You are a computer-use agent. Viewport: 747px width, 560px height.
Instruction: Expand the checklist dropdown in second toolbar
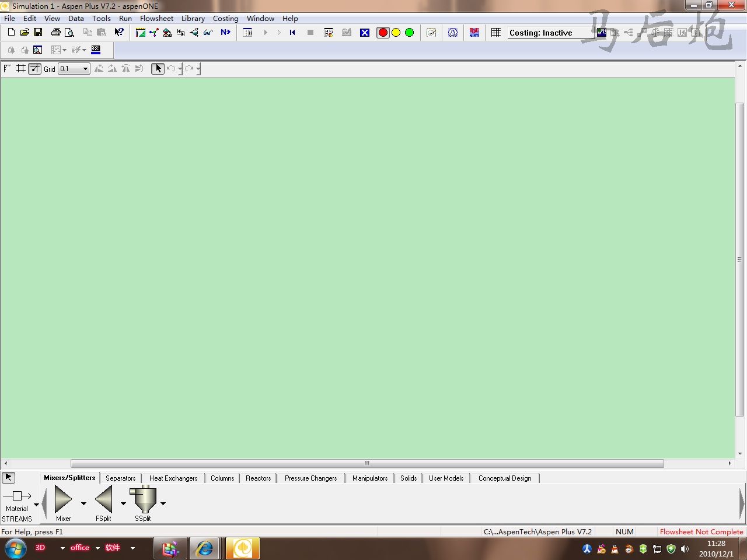(84, 50)
